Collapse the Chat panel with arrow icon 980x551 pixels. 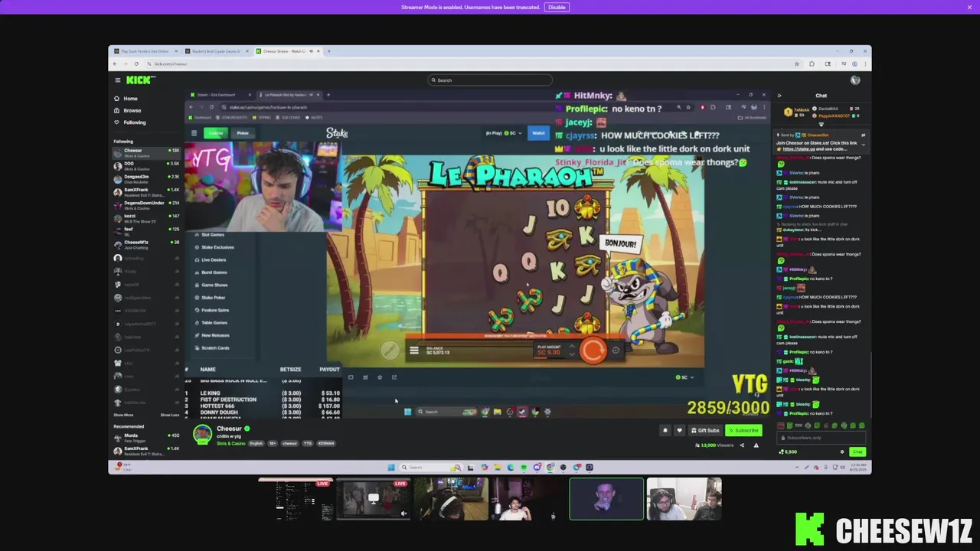[x=779, y=96]
